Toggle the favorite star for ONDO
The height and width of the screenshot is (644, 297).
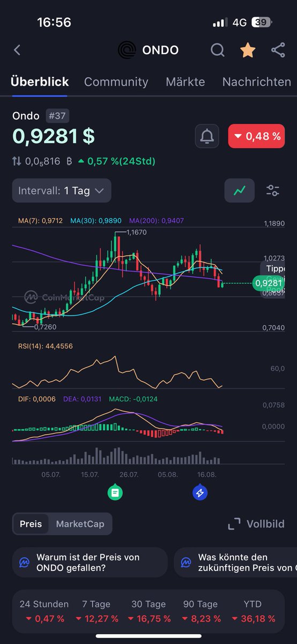coord(248,50)
